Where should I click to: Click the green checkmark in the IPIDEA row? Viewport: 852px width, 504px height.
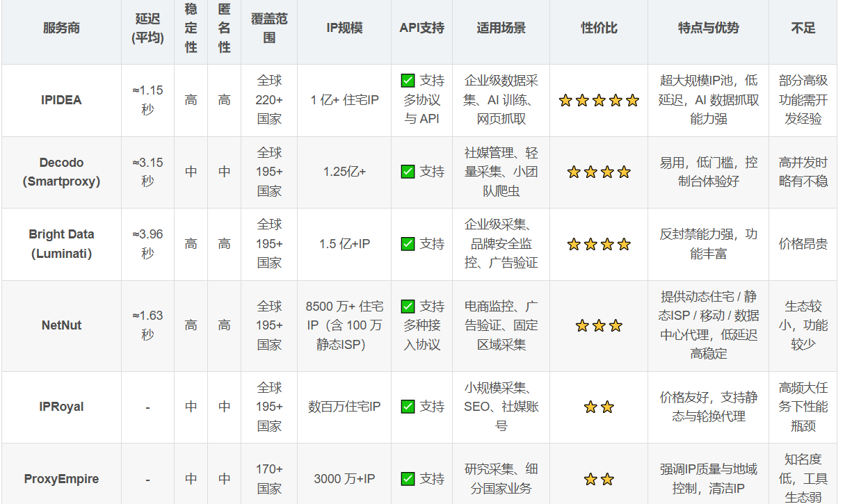[x=408, y=81]
